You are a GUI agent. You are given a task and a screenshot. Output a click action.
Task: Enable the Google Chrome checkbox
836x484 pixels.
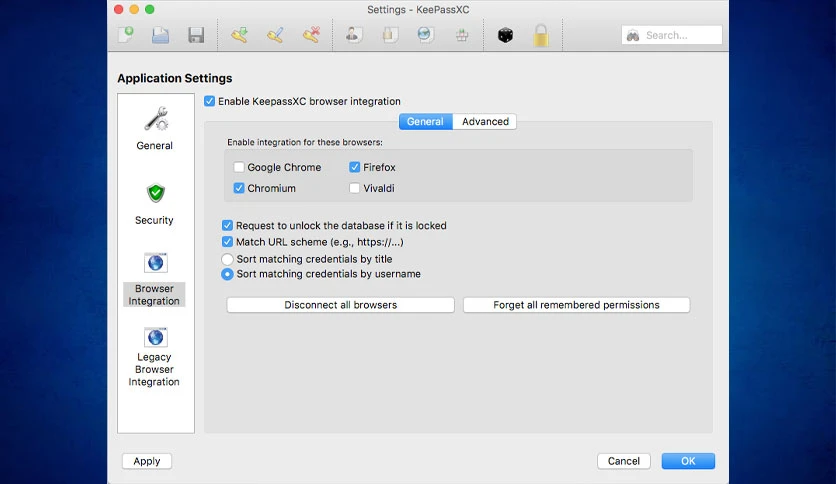point(239,167)
